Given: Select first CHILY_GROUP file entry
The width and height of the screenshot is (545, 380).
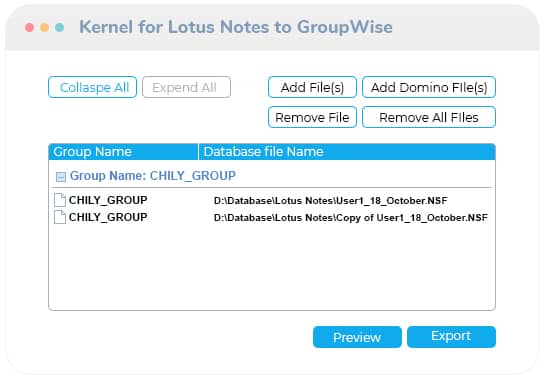Looking at the screenshot, I should tap(108, 200).
